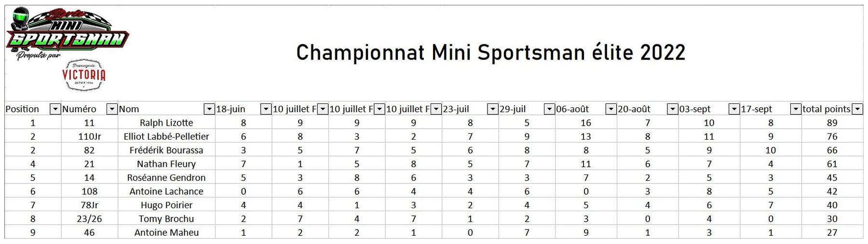Click the Fromagerie Victoria sponsor logo
The width and height of the screenshot is (868, 244).
(x=84, y=75)
